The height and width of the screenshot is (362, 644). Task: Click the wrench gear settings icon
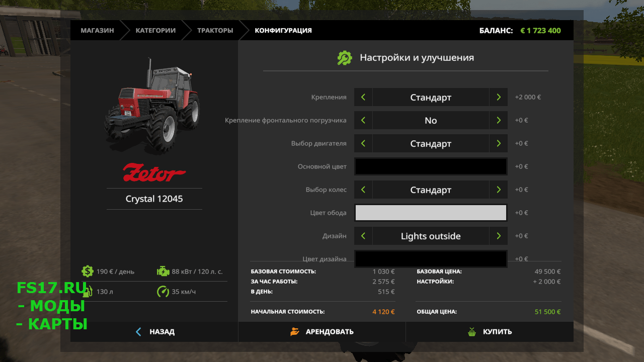(x=345, y=58)
